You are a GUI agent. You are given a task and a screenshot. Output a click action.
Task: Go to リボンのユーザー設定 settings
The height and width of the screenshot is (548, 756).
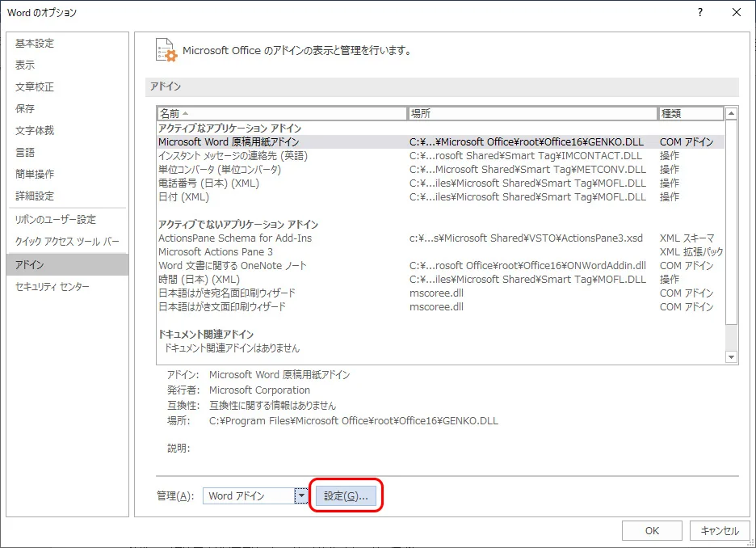coord(56,220)
